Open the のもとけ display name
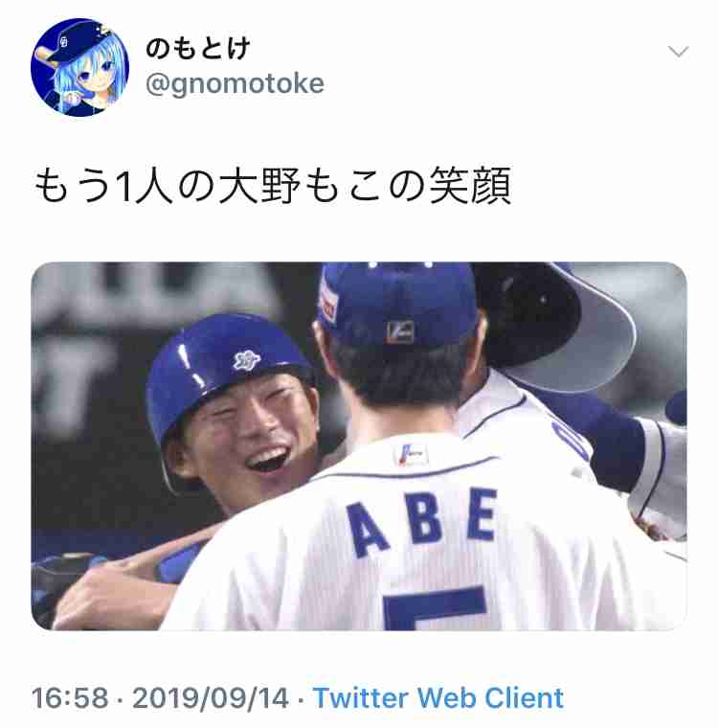Screen dimensions: 718x728 pos(198,48)
